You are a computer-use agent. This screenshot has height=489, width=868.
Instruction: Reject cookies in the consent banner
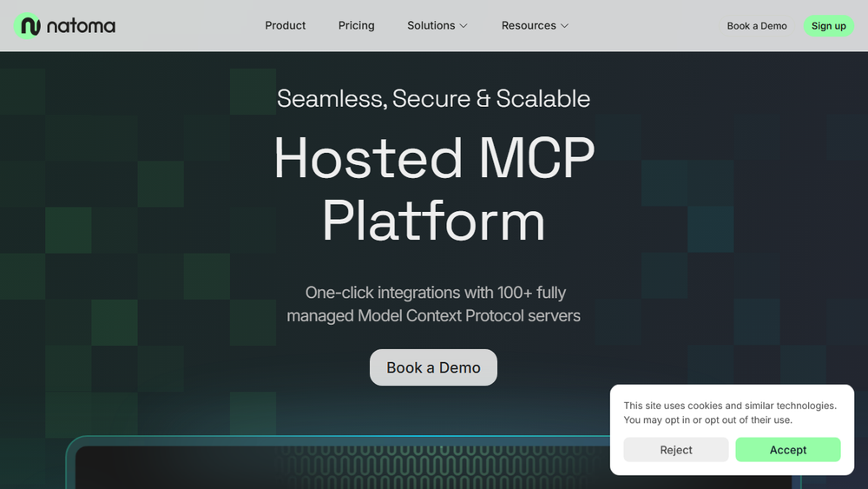676,450
